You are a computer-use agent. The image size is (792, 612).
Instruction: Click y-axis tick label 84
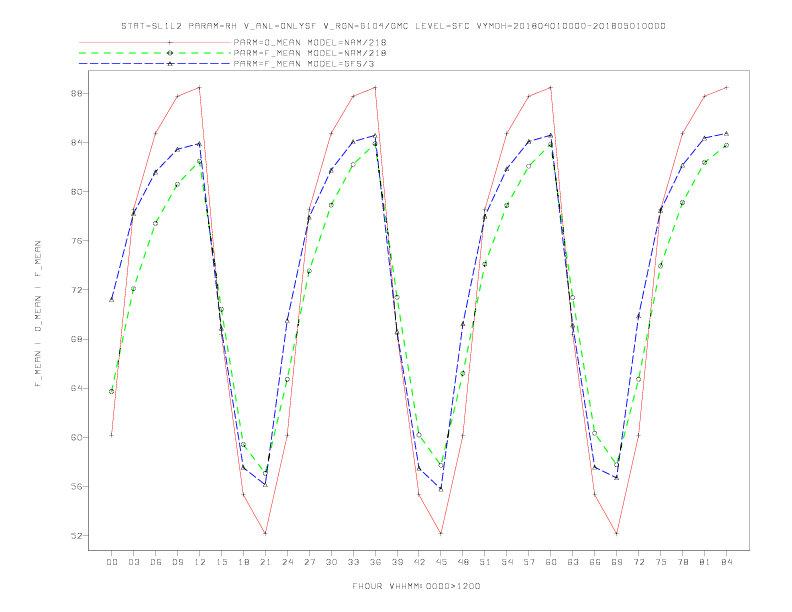pos(77,142)
